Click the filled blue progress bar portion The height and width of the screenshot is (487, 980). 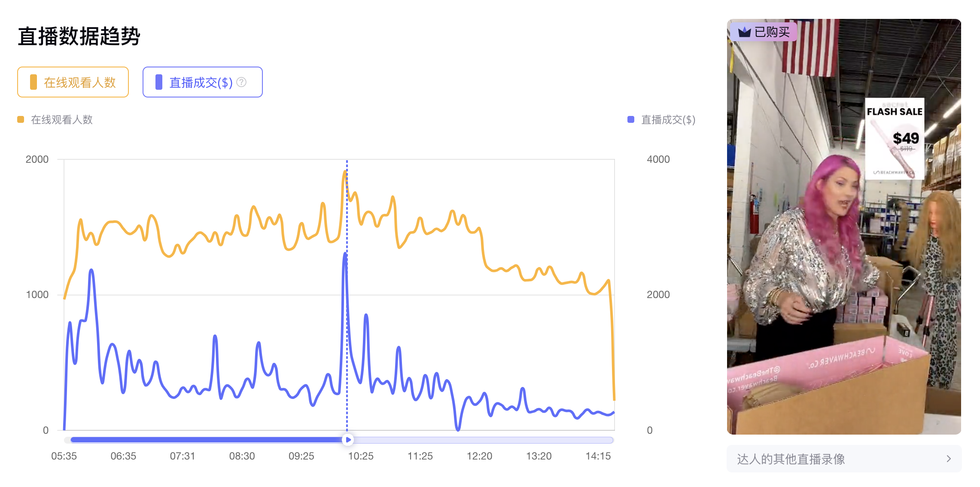pyautogui.click(x=206, y=440)
